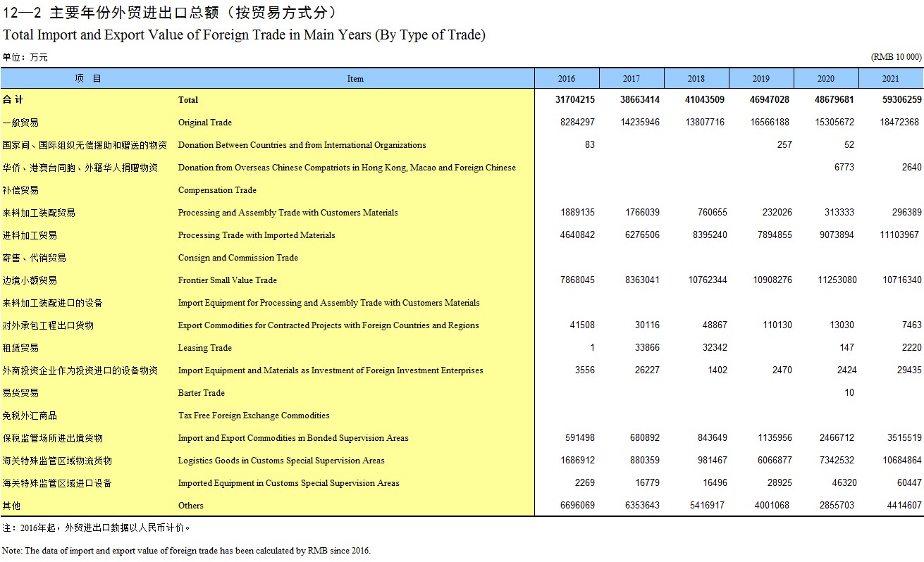Click the value 11253080 for 2020
Image resolution: width=924 pixels, height=562 pixels.
[x=837, y=280]
